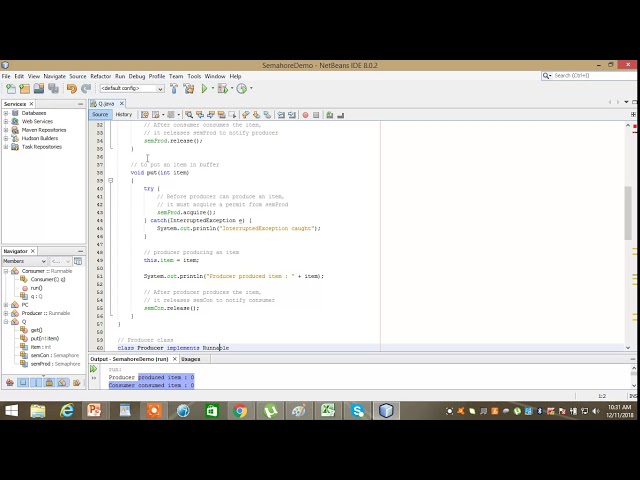Expand the Databases node
The height and width of the screenshot is (480, 640).
coord(6,113)
